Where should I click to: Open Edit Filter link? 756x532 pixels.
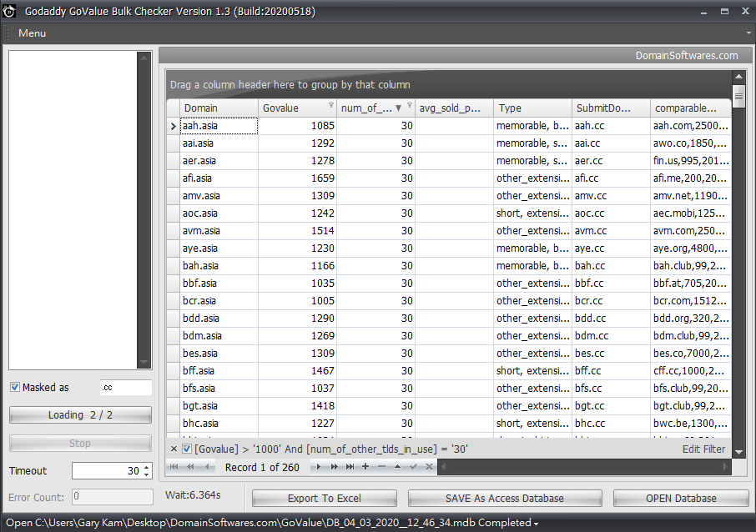(703, 449)
